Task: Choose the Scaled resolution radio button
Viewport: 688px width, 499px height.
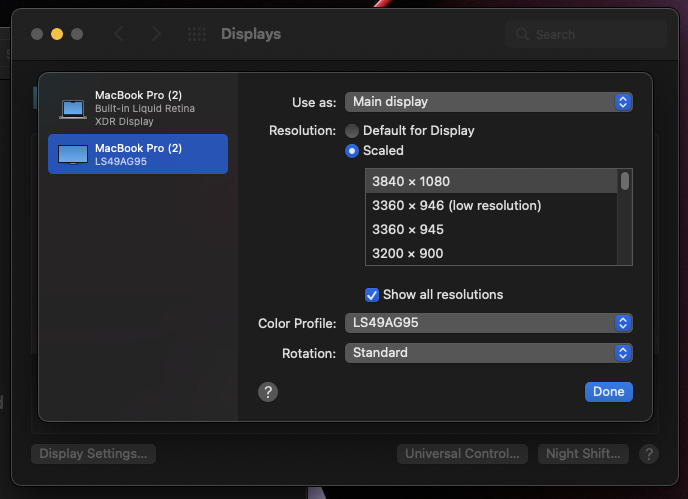Action: (352, 151)
